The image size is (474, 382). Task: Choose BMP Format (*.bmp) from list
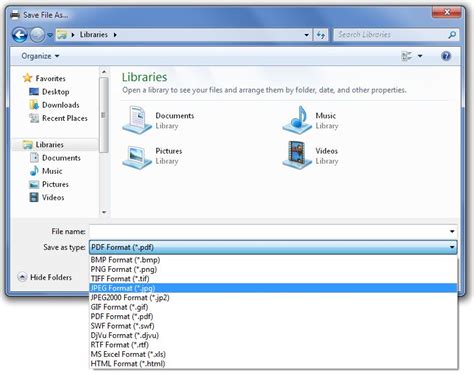coord(273,260)
